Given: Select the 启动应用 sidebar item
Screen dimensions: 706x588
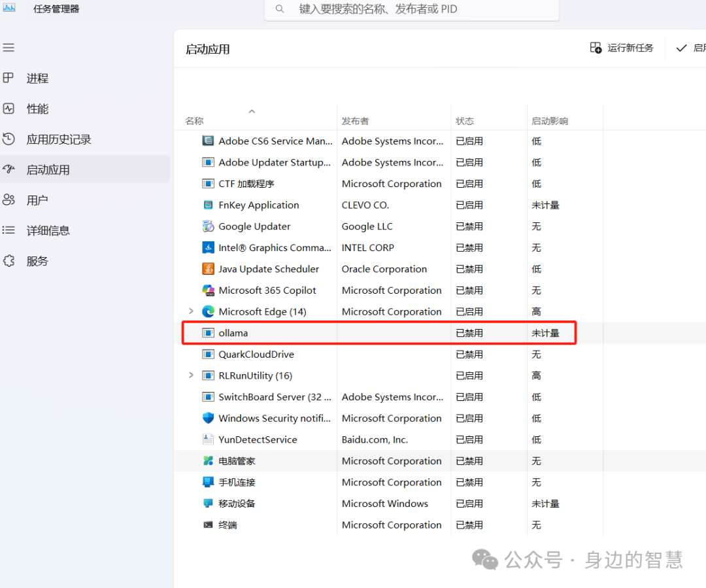Looking at the screenshot, I should tap(84, 169).
